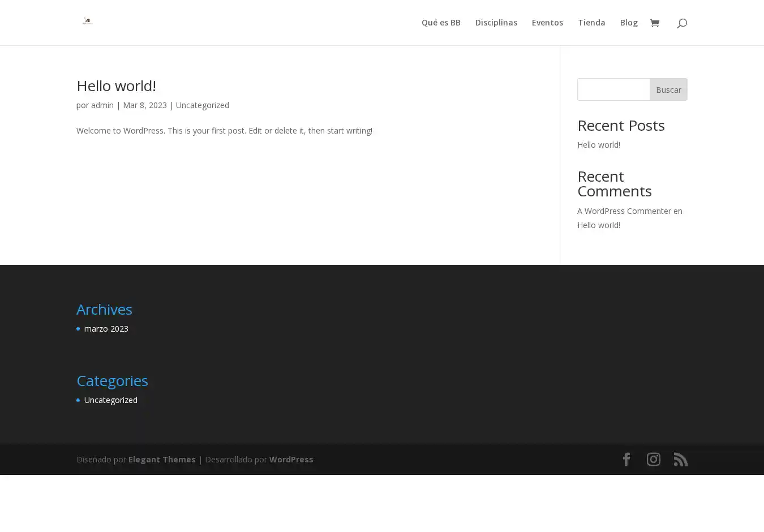Select Blog in the top navigation

[628, 23]
